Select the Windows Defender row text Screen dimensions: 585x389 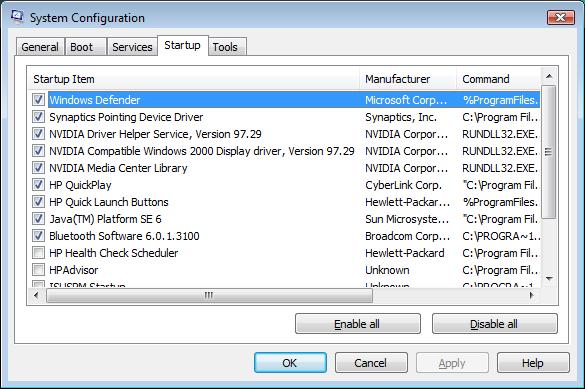95,100
